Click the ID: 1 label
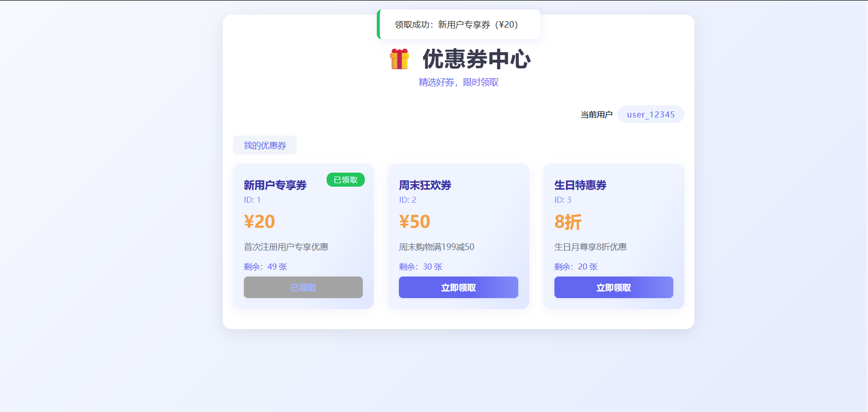This screenshot has width=868, height=412. 252,200
